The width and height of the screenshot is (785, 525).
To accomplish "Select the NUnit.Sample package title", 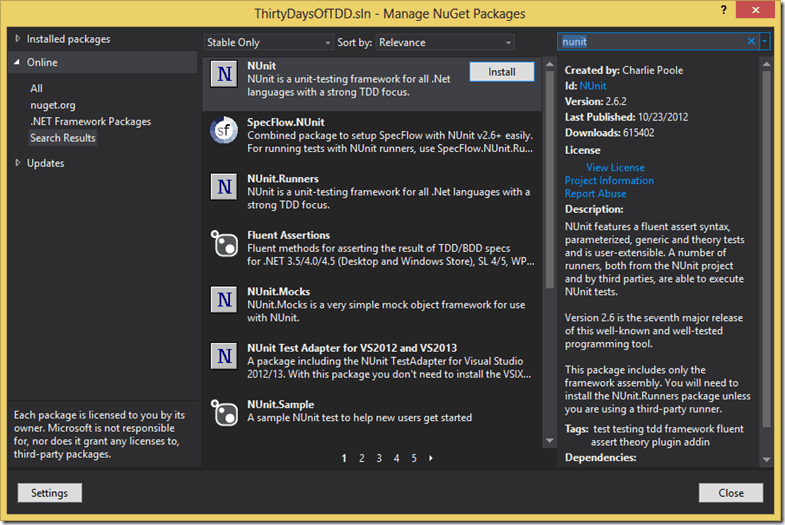I will coord(280,404).
